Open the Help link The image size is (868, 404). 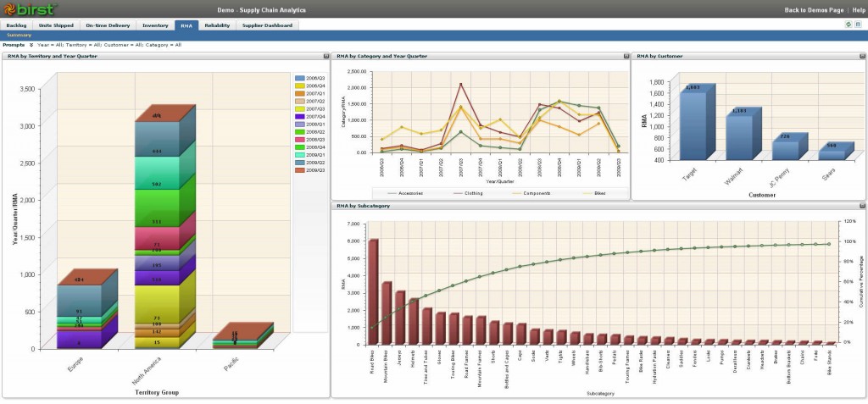pyautogui.click(x=858, y=9)
